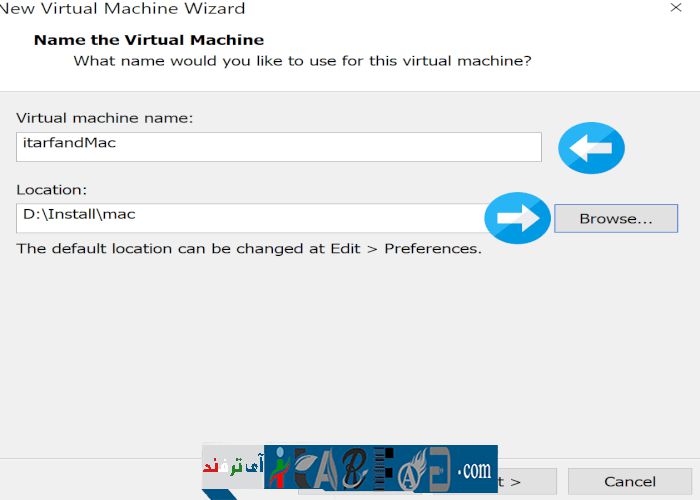Click the Persian text logo in watermark
The height and width of the screenshot is (500, 700).
[x=232, y=466]
